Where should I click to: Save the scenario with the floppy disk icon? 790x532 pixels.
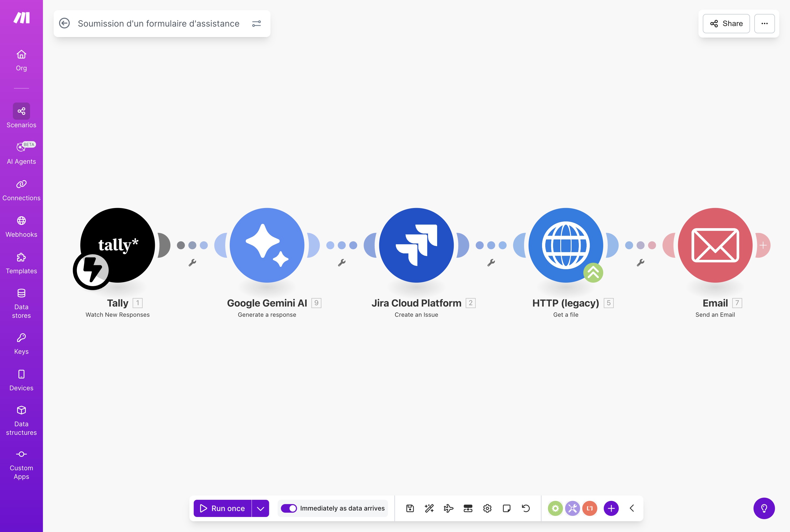tap(410, 508)
